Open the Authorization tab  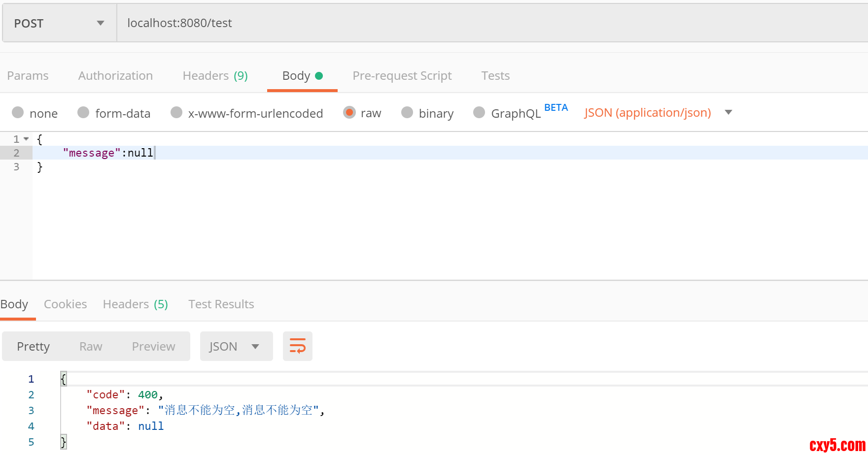115,76
